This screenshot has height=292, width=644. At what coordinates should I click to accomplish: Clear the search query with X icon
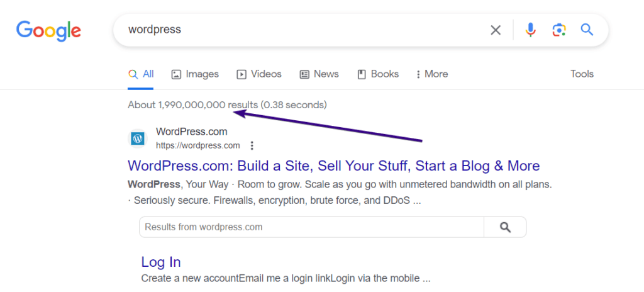496,30
